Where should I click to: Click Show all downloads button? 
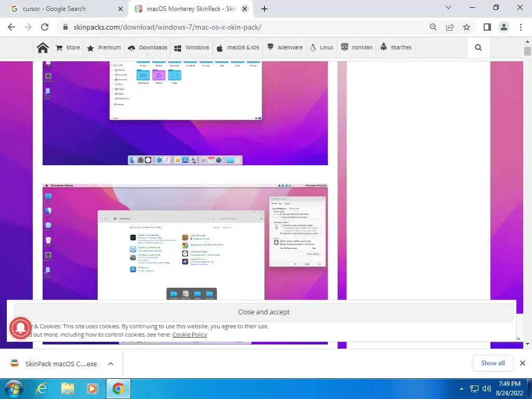(493, 363)
